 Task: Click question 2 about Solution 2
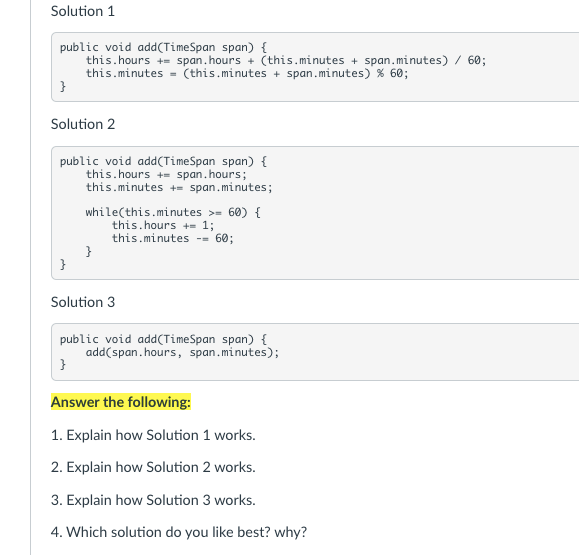(153, 467)
